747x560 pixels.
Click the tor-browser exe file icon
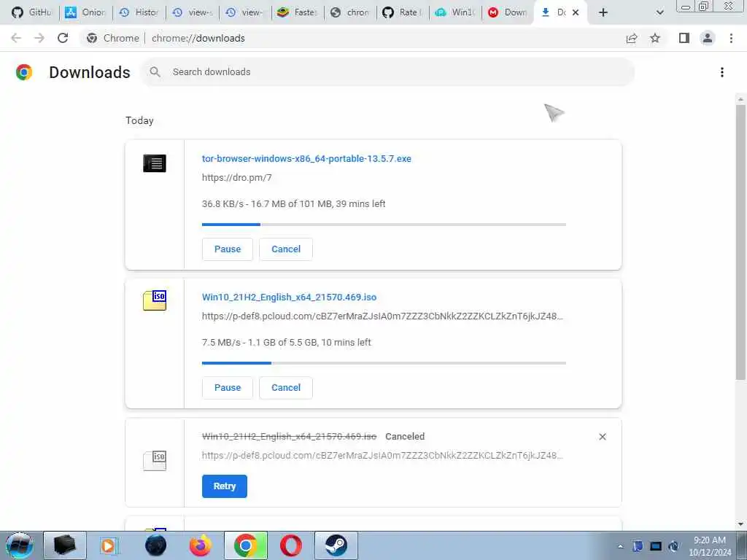pos(155,163)
